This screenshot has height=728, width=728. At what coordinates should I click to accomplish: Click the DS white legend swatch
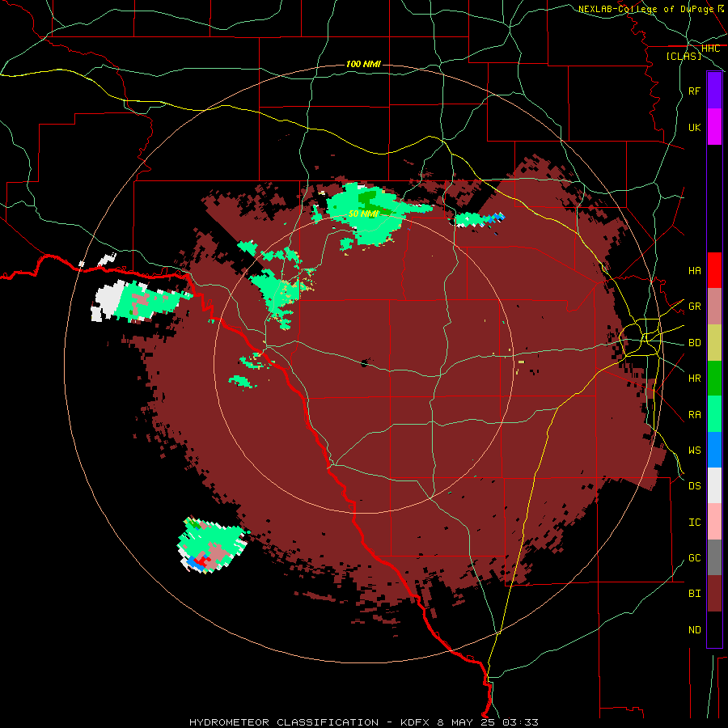(x=714, y=485)
